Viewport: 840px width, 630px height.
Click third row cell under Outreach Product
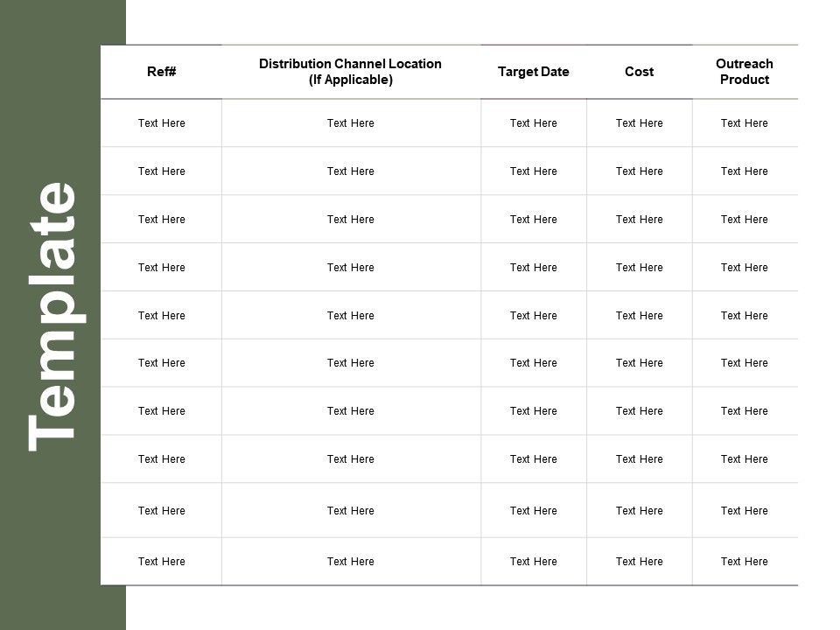(744, 220)
